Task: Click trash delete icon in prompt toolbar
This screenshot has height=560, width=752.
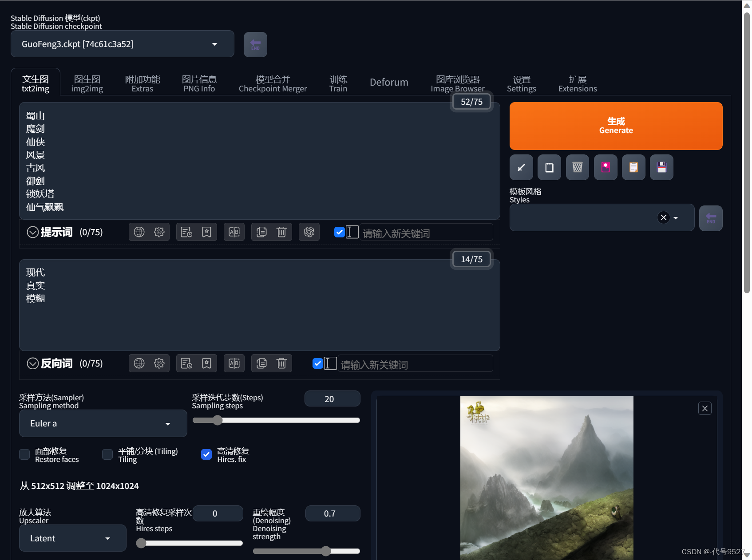Action: pos(281,232)
